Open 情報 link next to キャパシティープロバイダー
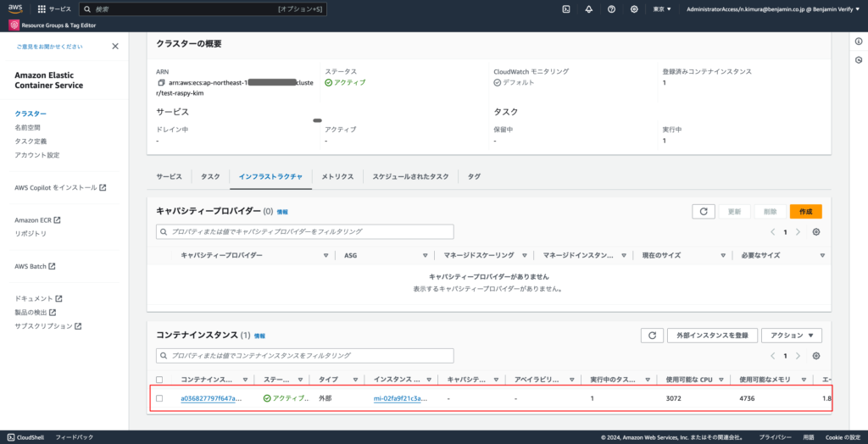Viewport: 868px width, 444px height. pyautogui.click(x=282, y=212)
